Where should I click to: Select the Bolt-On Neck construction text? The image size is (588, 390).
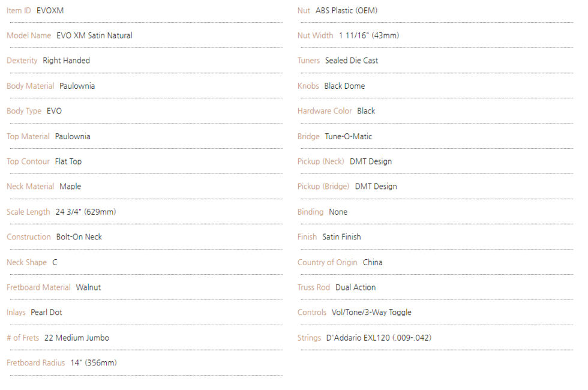pos(79,237)
